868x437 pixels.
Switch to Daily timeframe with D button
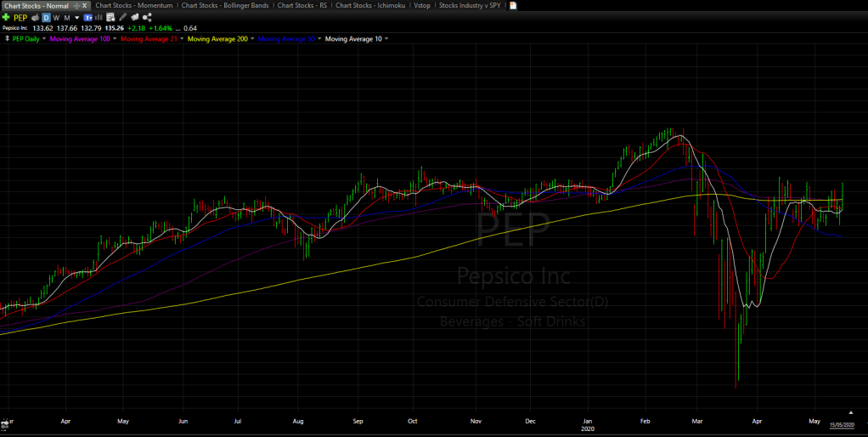tap(46, 17)
